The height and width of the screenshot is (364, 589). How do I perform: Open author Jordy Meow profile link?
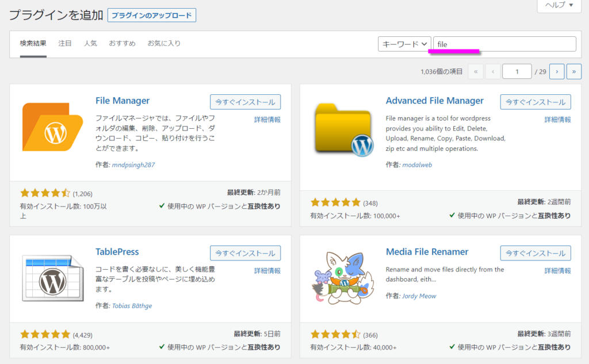pyautogui.click(x=419, y=296)
